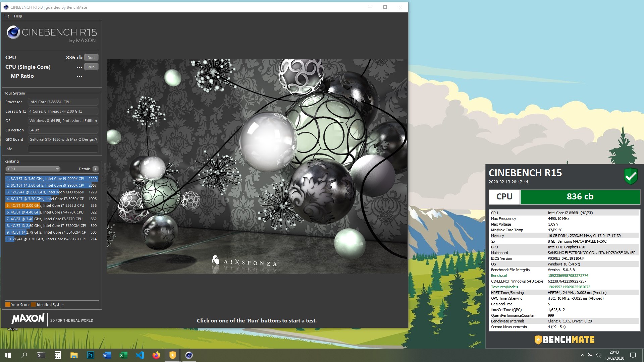This screenshot has height=362, width=644.
Task: Select ranking row 1 i9-9900K 2220
Action: tap(52, 179)
